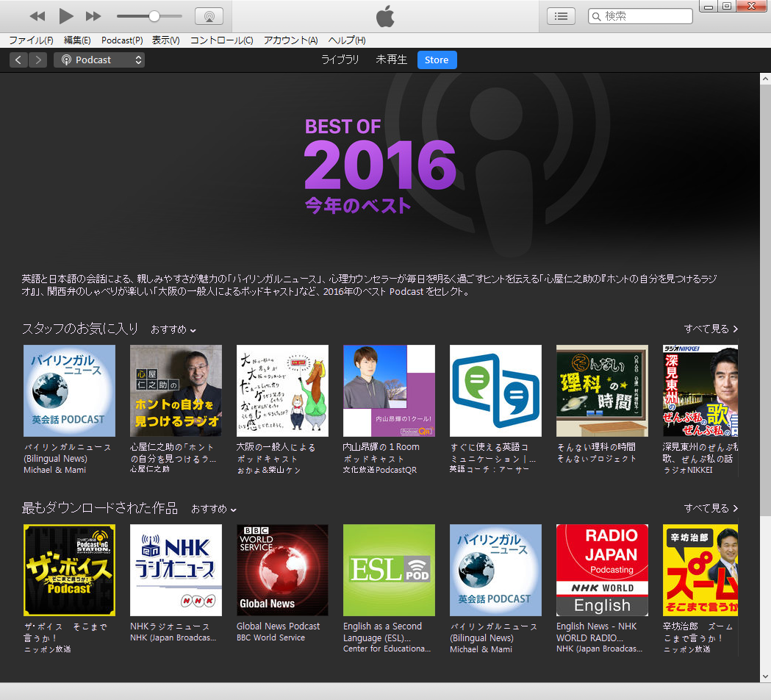The height and width of the screenshot is (700, 771).
Task: Click the 大阪の一般人による ポッドキャスト title
Action: (x=276, y=452)
